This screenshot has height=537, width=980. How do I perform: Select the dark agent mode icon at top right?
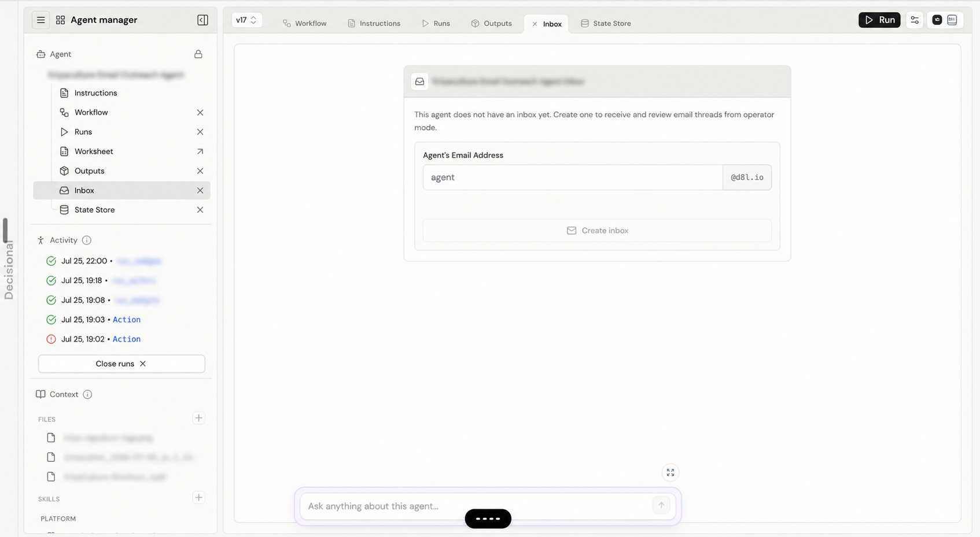(x=937, y=20)
